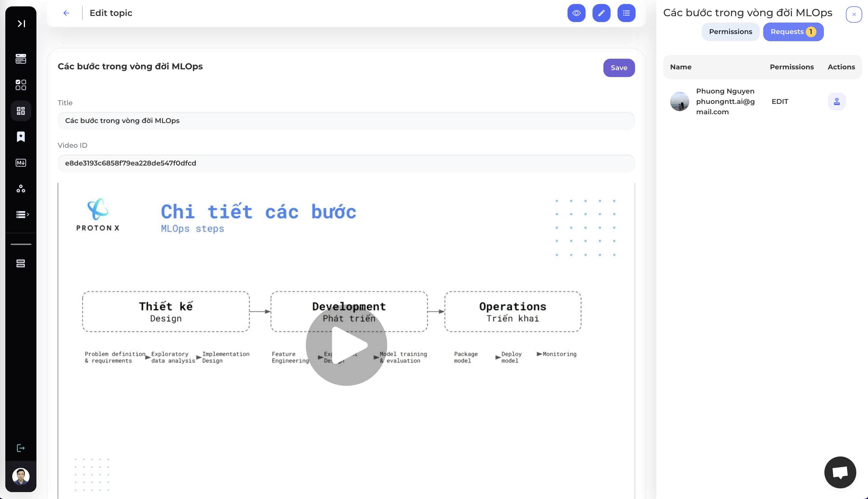Image resolution: width=868 pixels, height=499 pixels.
Task: Click Save button for the topic
Action: [619, 67]
